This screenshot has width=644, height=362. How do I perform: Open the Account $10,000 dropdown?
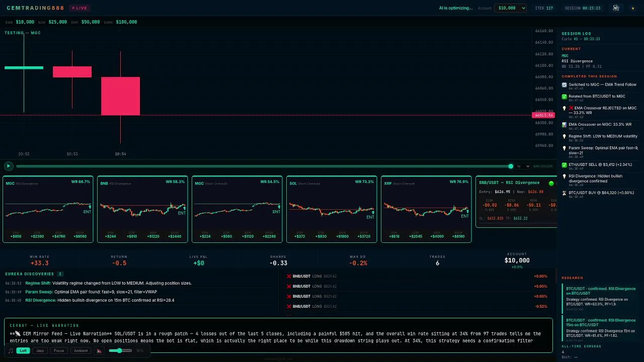[x=511, y=8]
